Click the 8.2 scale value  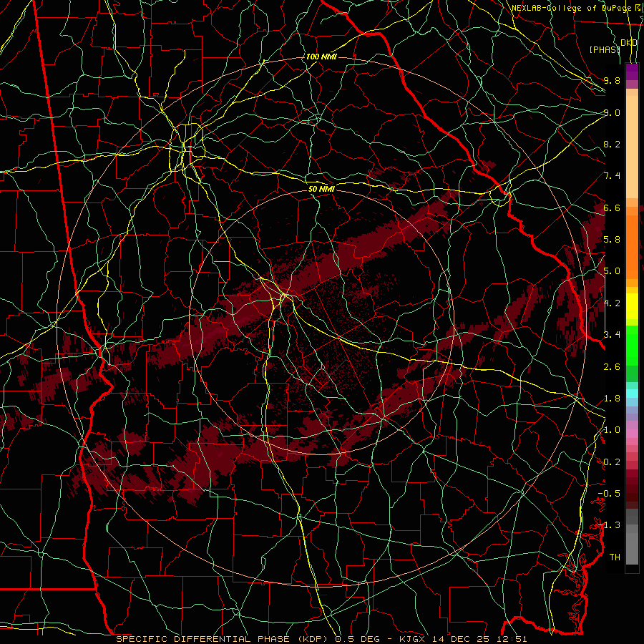tap(612, 144)
